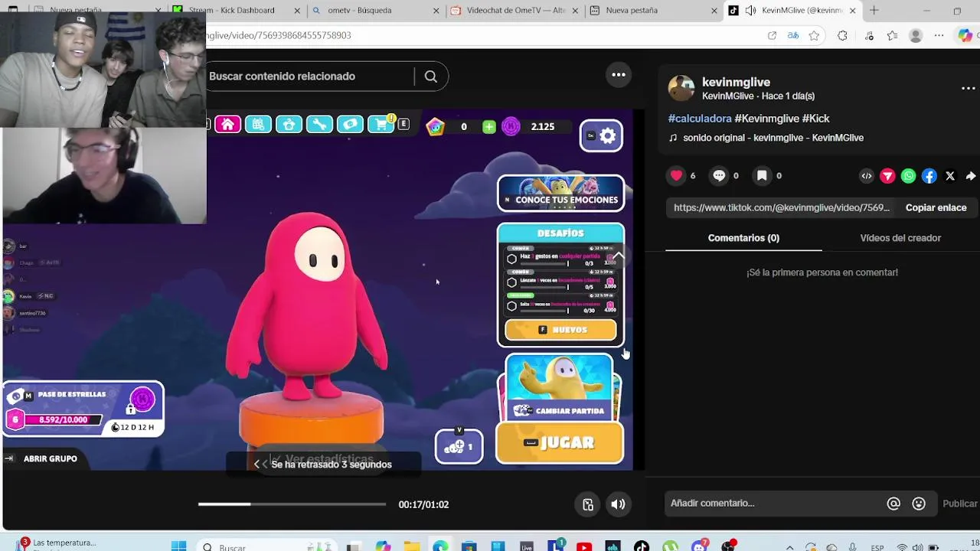Select the Vídeos del creador tab
The width and height of the screenshot is (980, 551).
pyautogui.click(x=900, y=238)
